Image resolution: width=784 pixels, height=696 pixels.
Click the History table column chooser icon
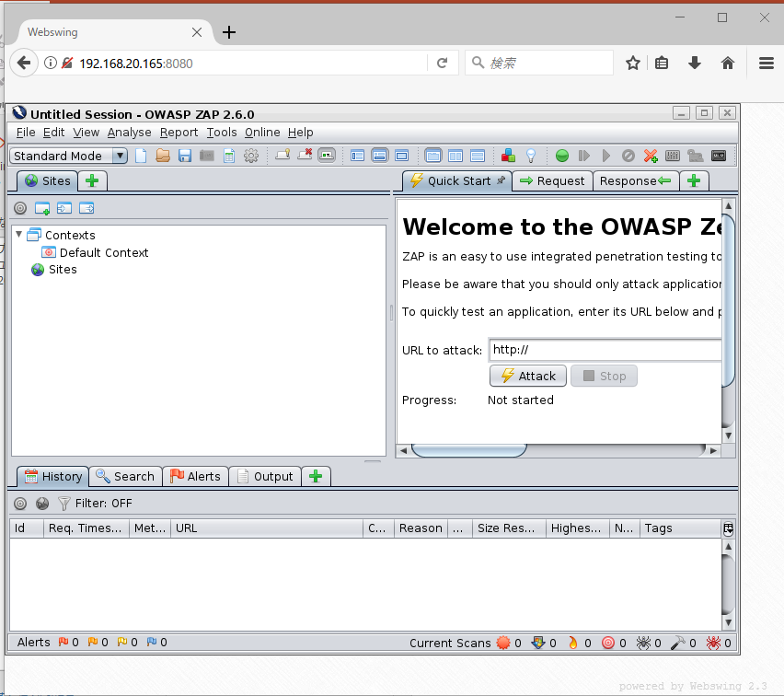coord(728,528)
